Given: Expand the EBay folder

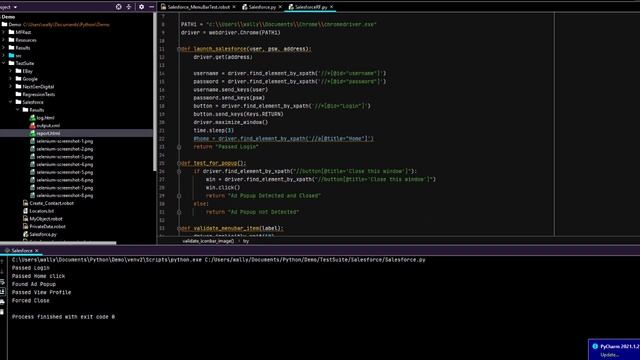Looking at the screenshot, I should [x=11, y=71].
